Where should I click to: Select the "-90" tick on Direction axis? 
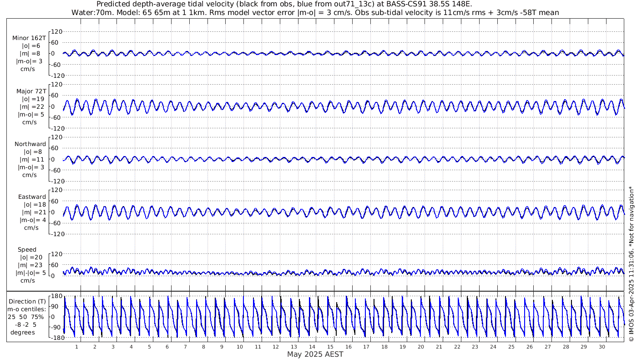[56, 327]
